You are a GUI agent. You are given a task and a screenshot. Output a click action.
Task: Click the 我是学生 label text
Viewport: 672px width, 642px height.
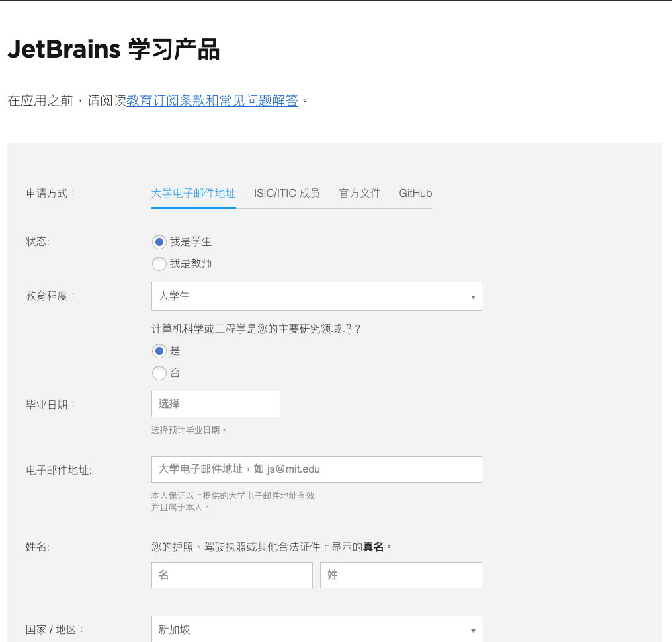point(190,242)
